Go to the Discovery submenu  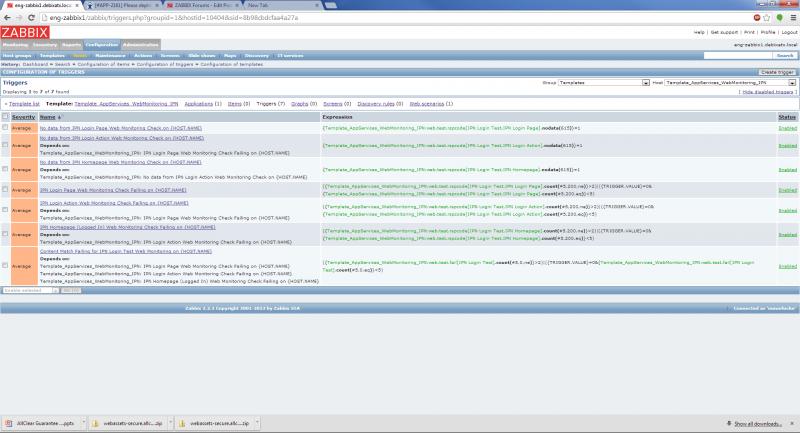[x=257, y=56]
